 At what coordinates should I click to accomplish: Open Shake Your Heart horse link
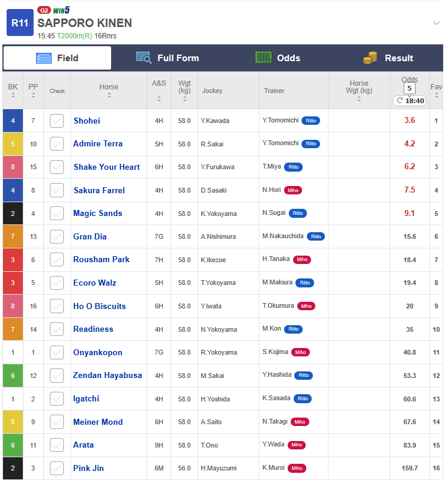[x=107, y=167]
